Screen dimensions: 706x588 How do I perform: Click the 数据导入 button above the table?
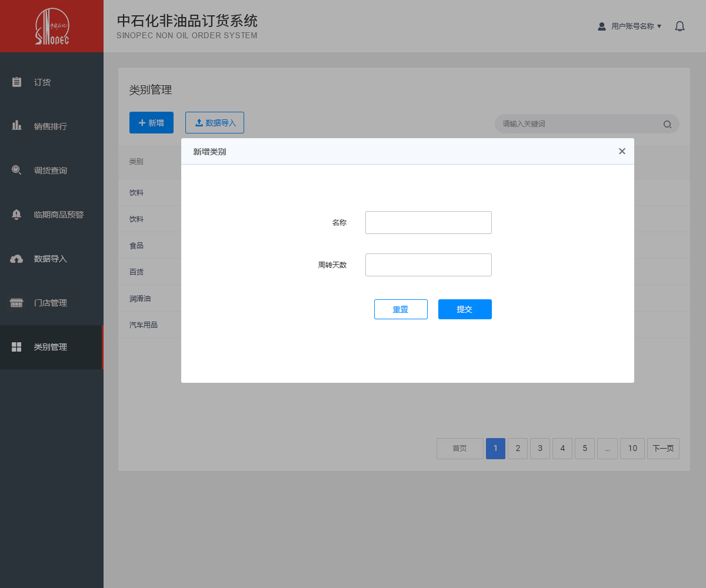(x=215, y=122)
